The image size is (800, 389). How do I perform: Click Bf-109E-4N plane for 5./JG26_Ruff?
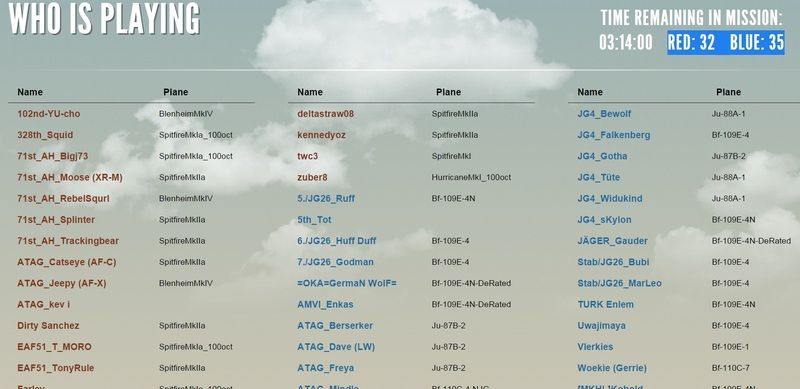point(454,199)
